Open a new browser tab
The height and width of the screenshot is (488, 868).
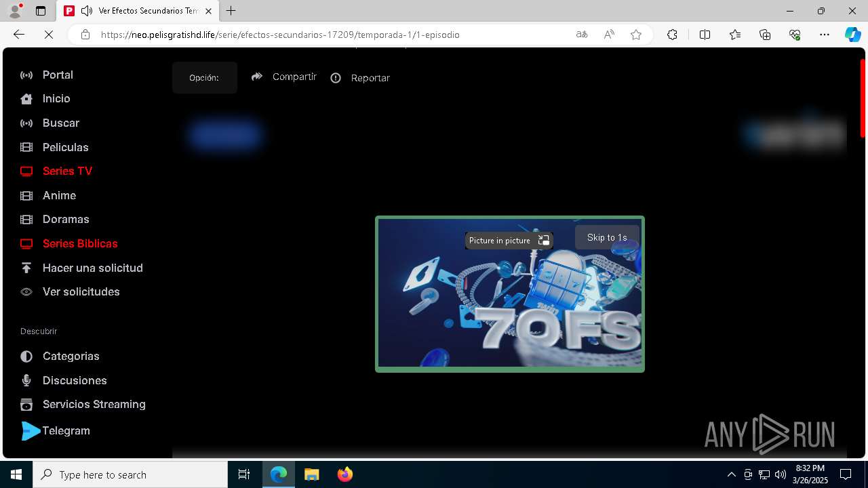coord(231,11)
